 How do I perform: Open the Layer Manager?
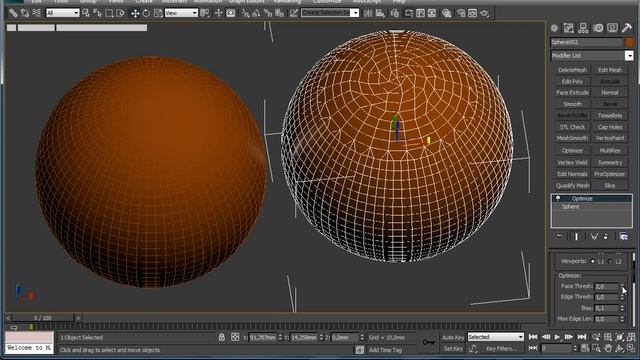pos(395,13)
